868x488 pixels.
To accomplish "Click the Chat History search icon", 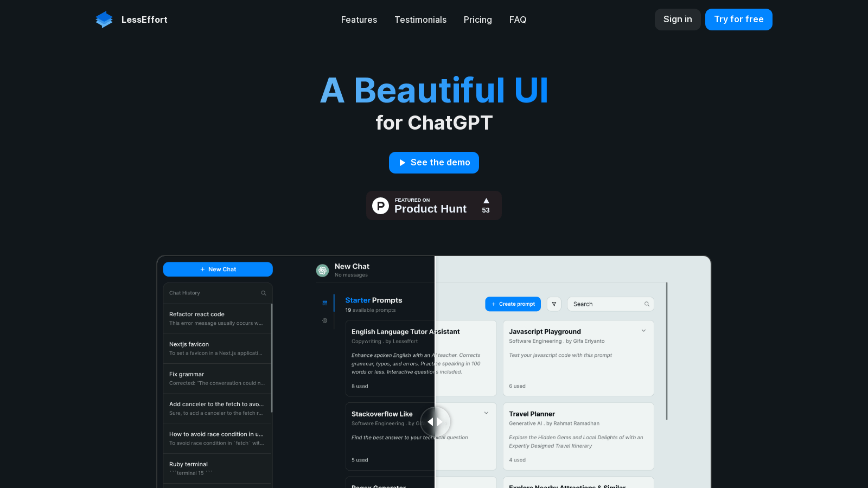I will coord(264,293).
